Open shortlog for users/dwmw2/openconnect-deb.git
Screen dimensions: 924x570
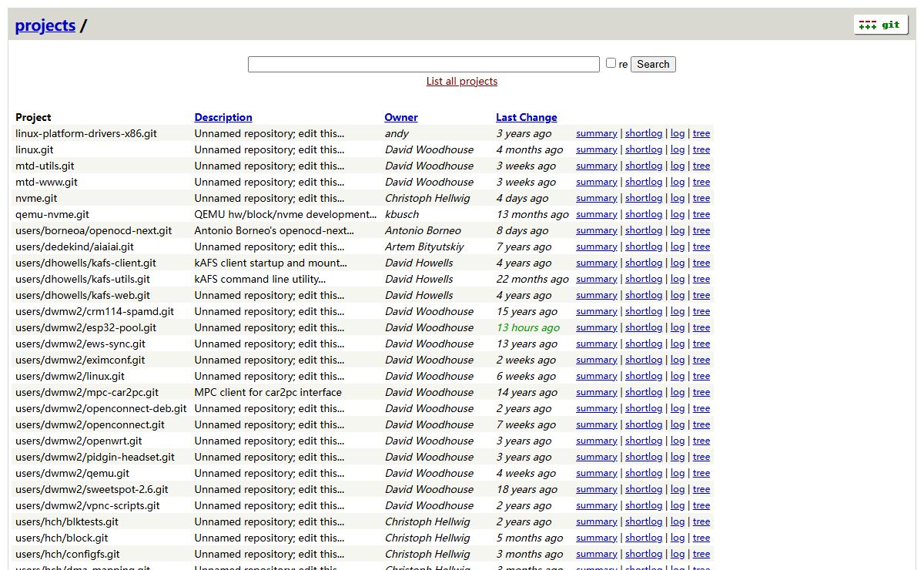[x=644, y=409]
